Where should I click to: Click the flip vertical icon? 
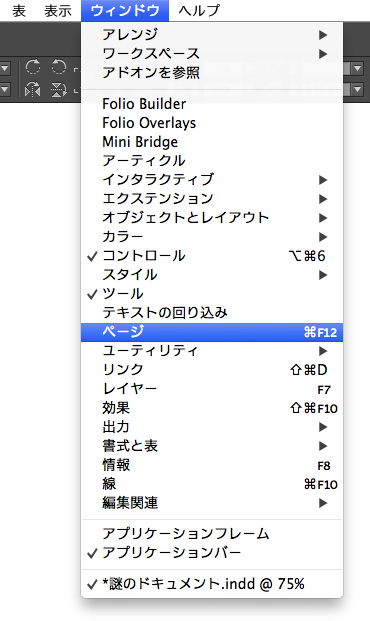click(x=59, y=90)
